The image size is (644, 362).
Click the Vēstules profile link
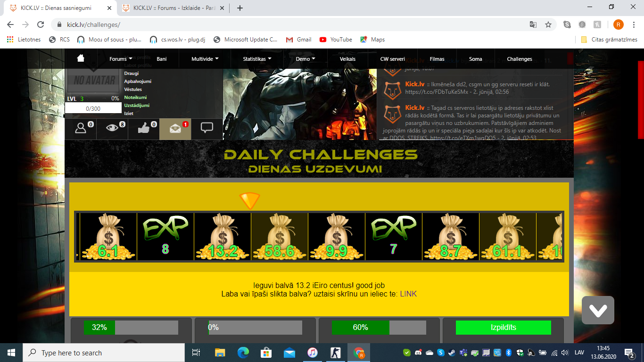(x=133, y=90)
